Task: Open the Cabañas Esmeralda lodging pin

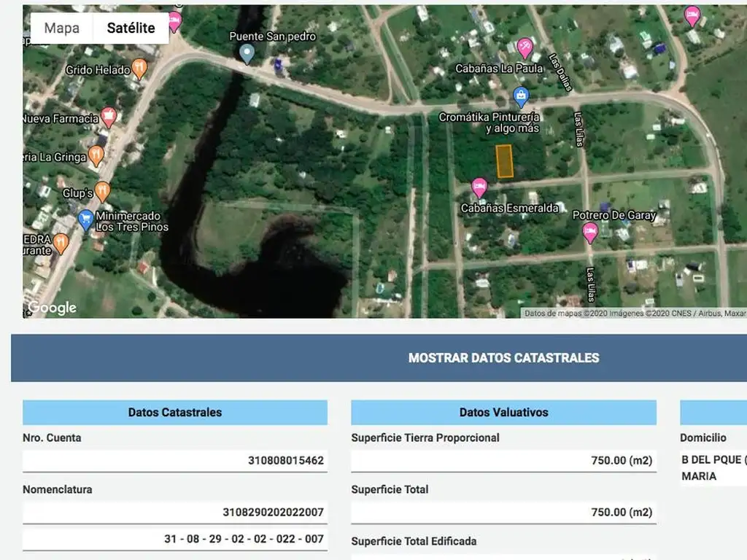Action: point(479,187)
